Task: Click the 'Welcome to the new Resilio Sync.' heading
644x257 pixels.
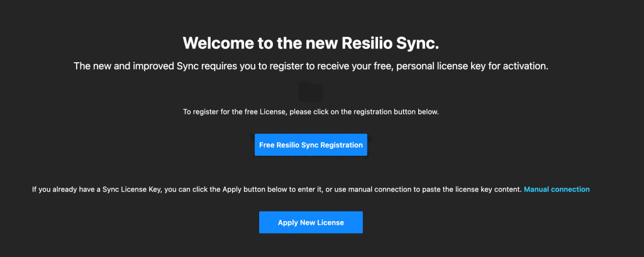Action: click(311, 43)
